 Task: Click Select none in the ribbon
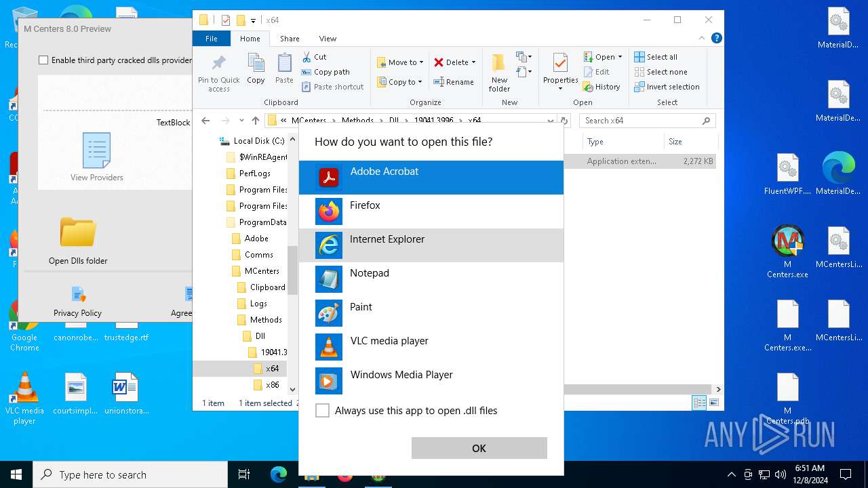coord(660,72)
